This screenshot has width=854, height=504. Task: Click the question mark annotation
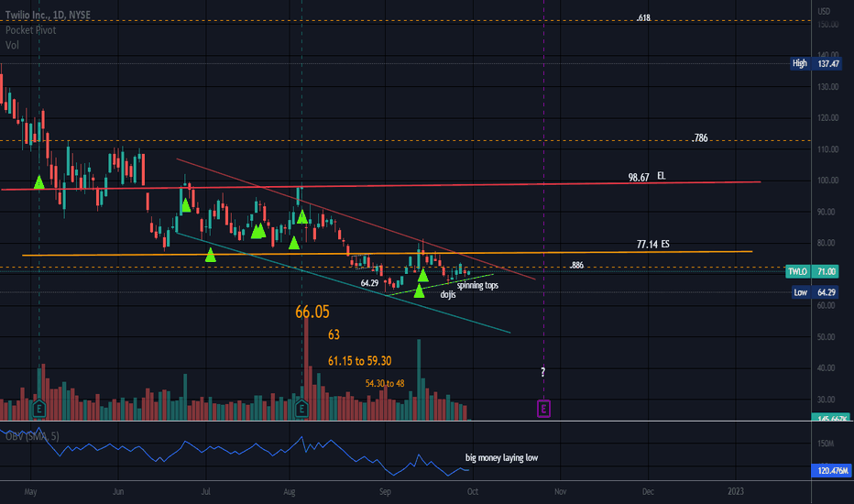542,372
